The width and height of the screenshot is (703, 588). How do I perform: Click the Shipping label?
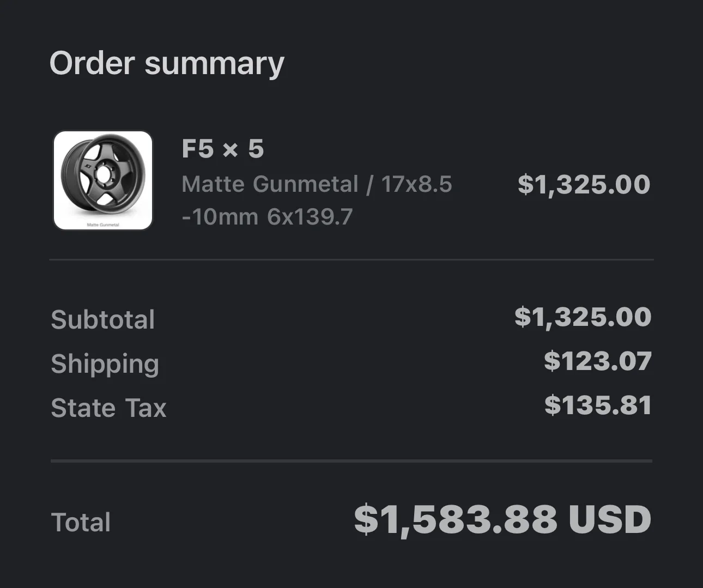click(x=105, y=365)
